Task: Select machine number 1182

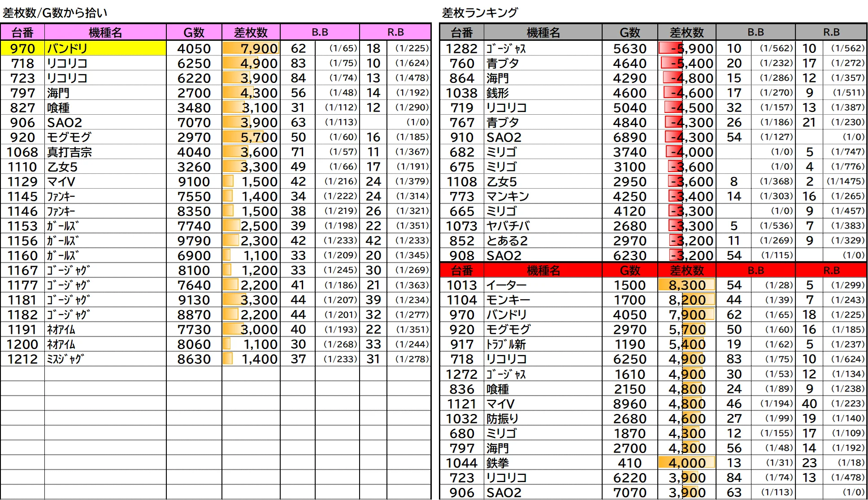Action: [x=22, y=315]
